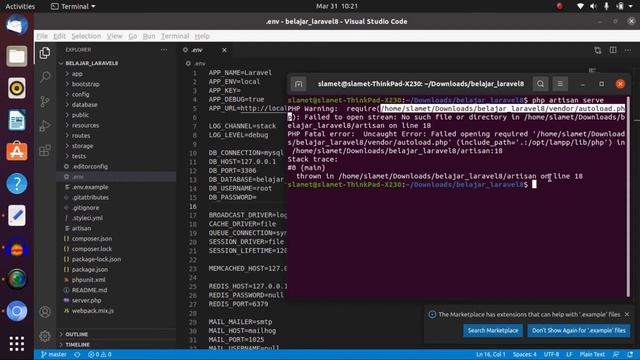Image resolution: width=640 pixels, height=360 pixels.
Task: Open the Extensions view
Action: pyautogui.click(x=45, y=150)
